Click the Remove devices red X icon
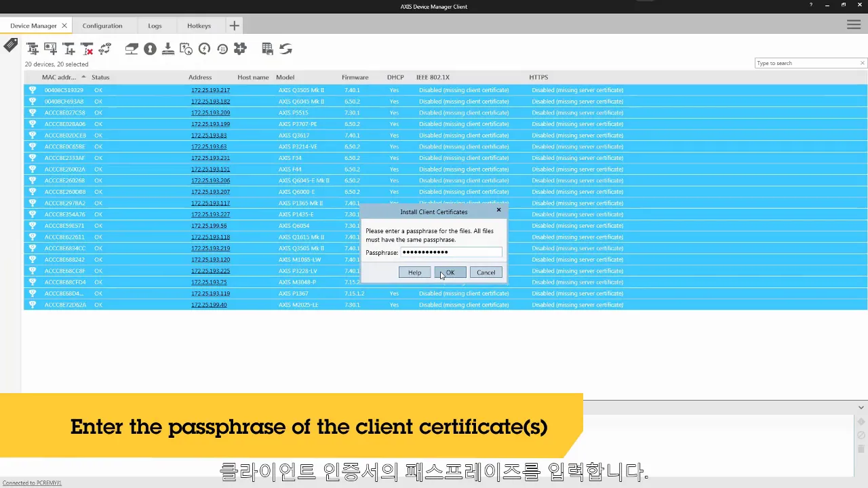Viewport: 868px width, 488px height. click(x=87, y=49)
